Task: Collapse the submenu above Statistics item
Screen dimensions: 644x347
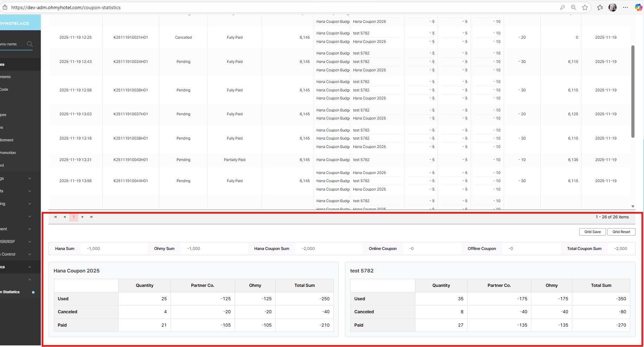Action: click(30, 279)
